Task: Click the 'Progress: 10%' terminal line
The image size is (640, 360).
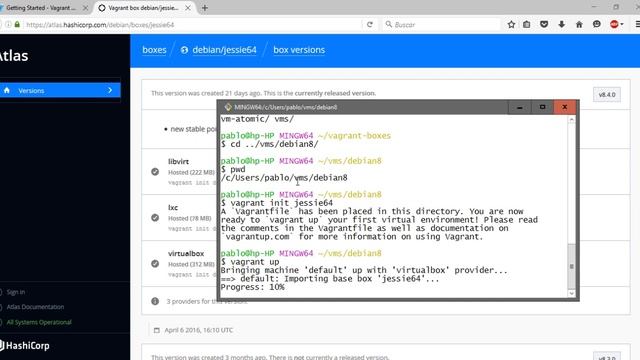Action: pos(253,287)
